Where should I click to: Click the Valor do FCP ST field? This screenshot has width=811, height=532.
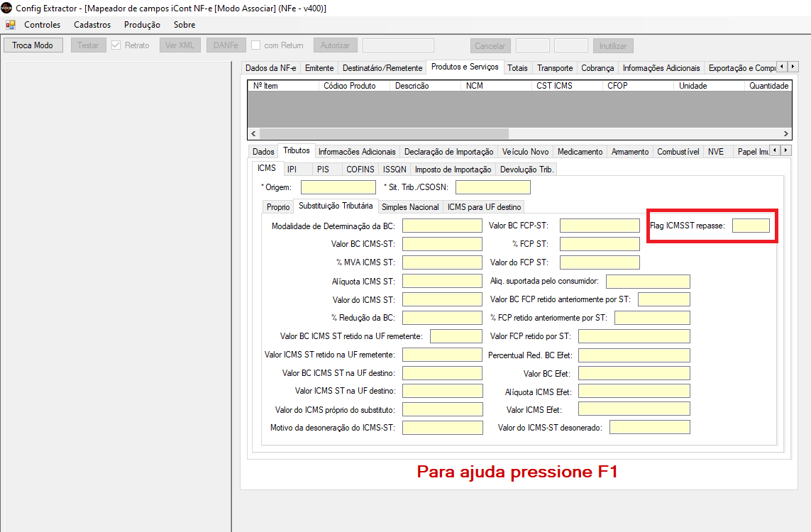click(x=600, y=262)
